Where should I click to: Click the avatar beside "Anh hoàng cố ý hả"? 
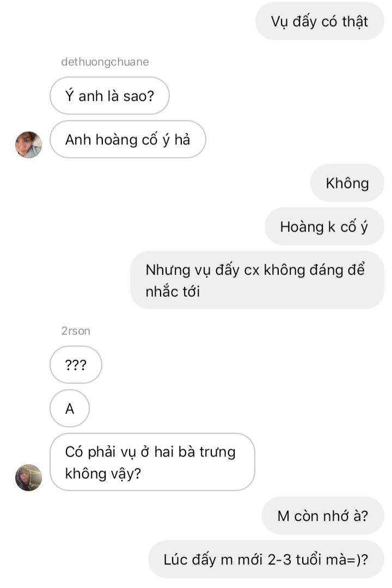[28, 145]
